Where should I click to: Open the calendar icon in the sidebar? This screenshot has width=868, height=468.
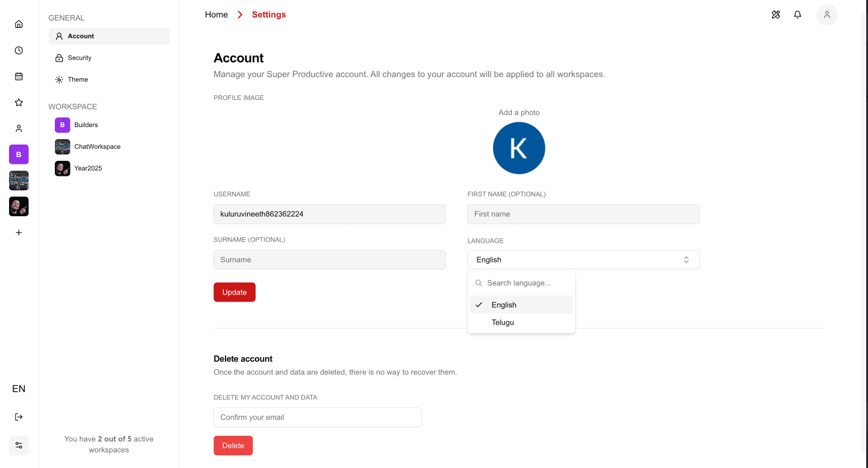(x=19, y=76)
